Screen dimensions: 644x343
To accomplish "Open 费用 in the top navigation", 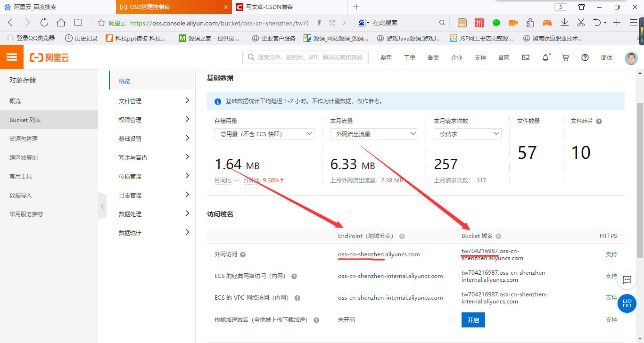I will [386, 57].
